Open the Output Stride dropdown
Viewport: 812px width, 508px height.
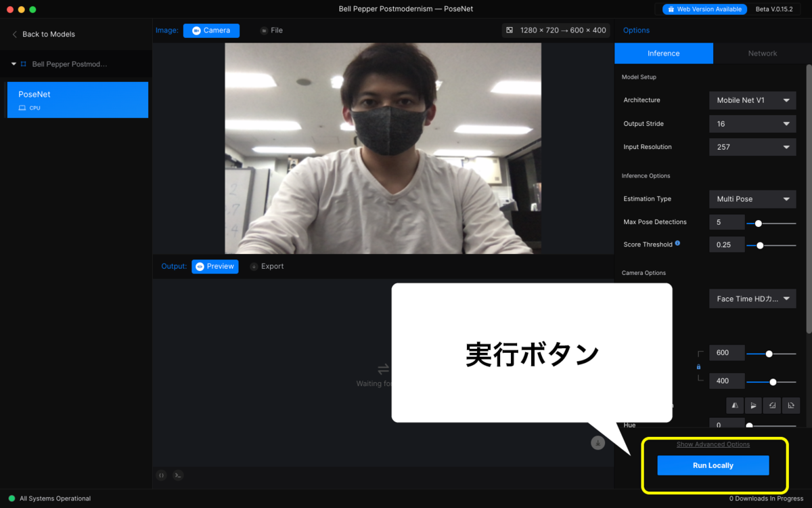[x=752, y=123]
